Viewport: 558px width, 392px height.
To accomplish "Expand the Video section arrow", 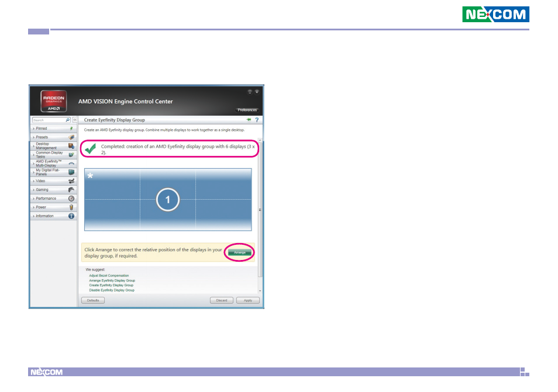I will (34, 181).
